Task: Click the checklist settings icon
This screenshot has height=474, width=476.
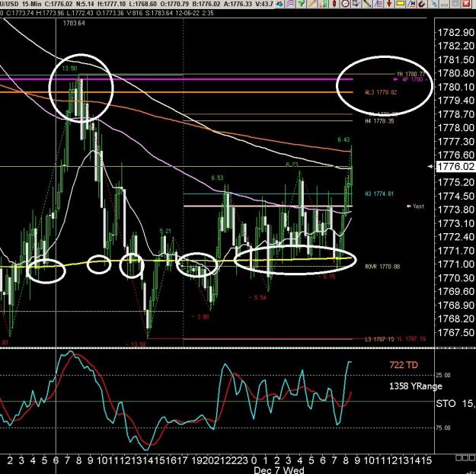Action: click(x=356, y=4)
